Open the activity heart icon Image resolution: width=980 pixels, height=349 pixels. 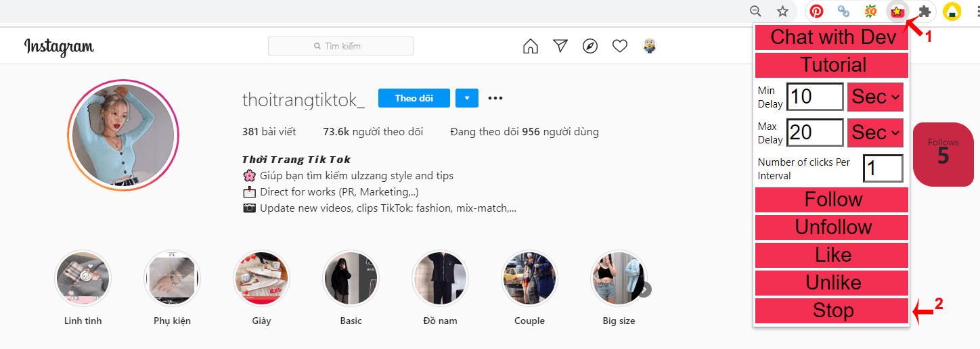[619, 46]
